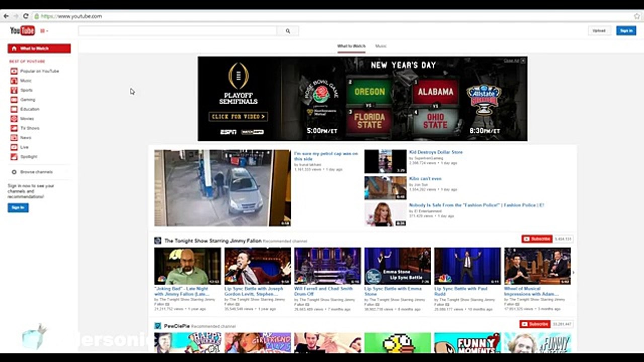The image size is (644, 362).
Task: Click the Music icon in the sidebar
Action: point(14,80)
